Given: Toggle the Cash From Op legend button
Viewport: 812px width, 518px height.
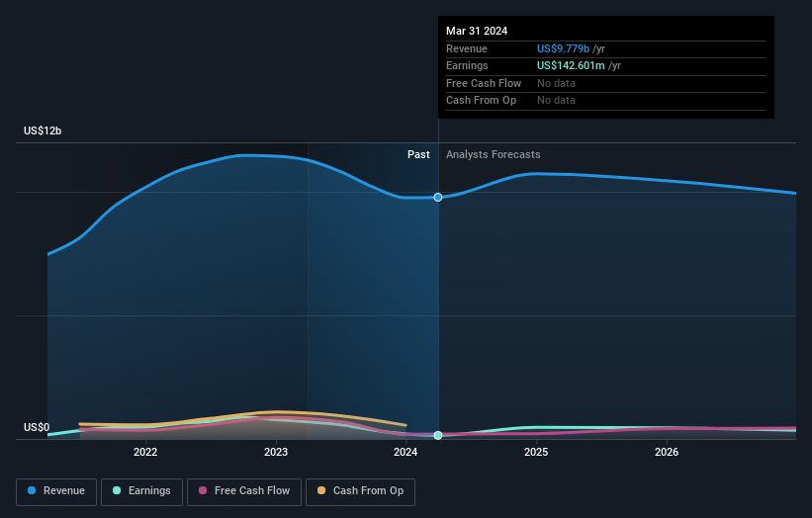Looking at the screenshot, I should point(360,491).
